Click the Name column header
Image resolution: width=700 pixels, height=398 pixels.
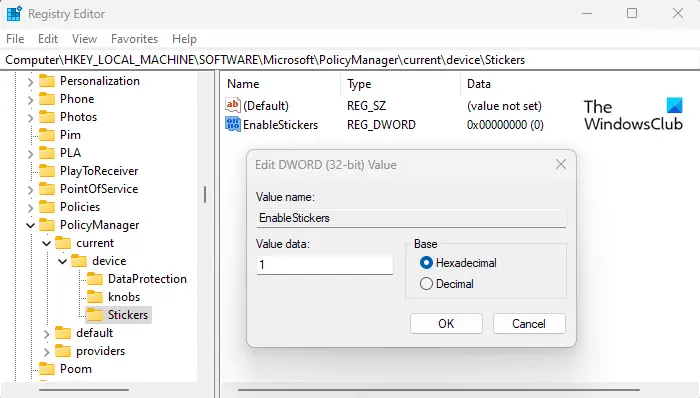tap(281, 84)
